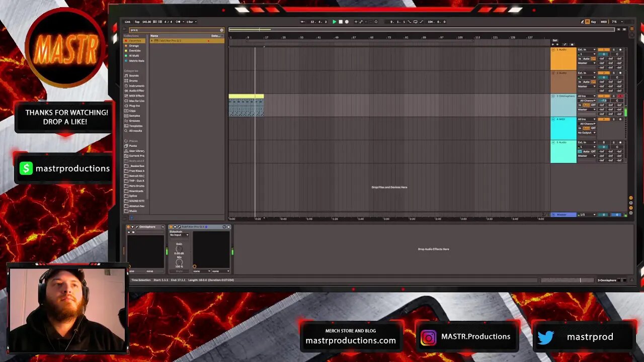Select Favorites collection in browser
The width and height of the screenshot is (644, 362).
(135, 41)
